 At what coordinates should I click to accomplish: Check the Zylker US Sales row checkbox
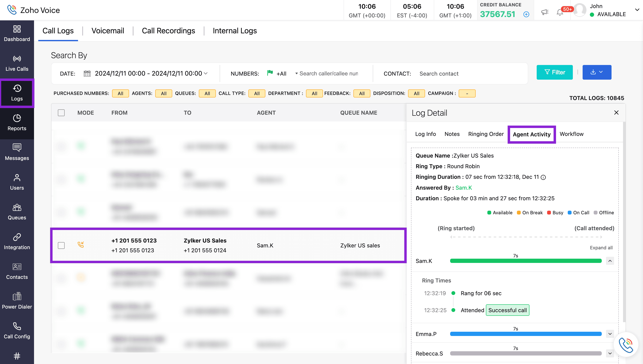[x=61, y=245]
